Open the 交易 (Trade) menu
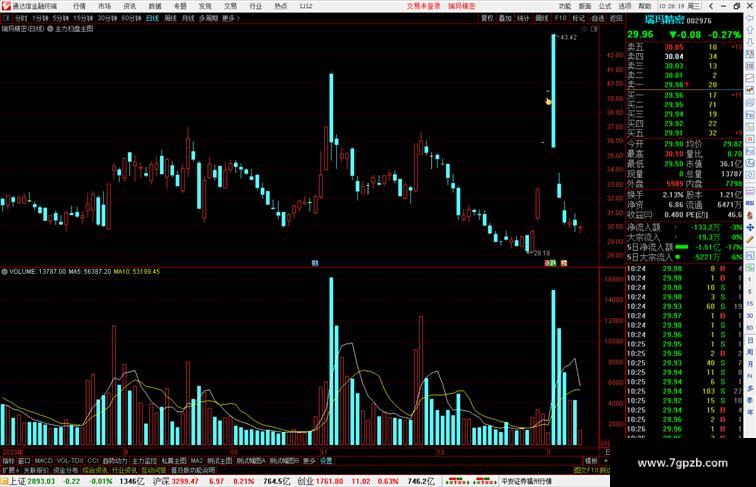Image resolution: width=756 pixels, height=487 pixels. (x=230, y=6)
